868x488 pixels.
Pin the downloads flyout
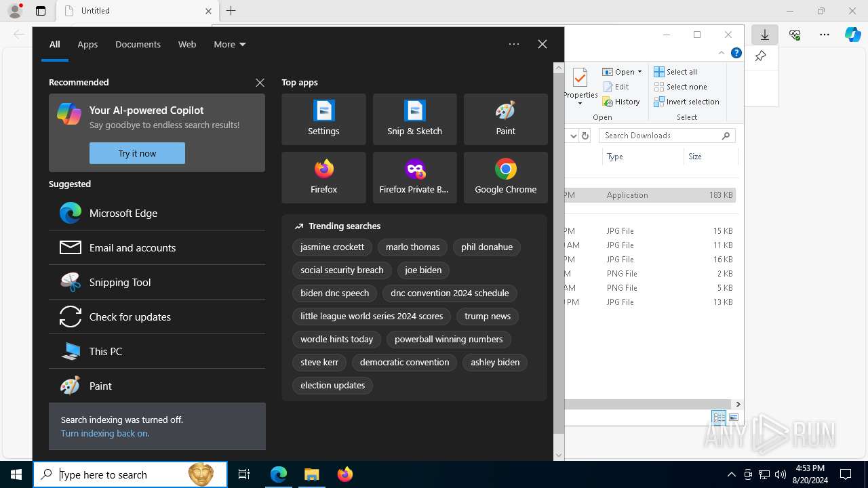[x=761, y=56]
